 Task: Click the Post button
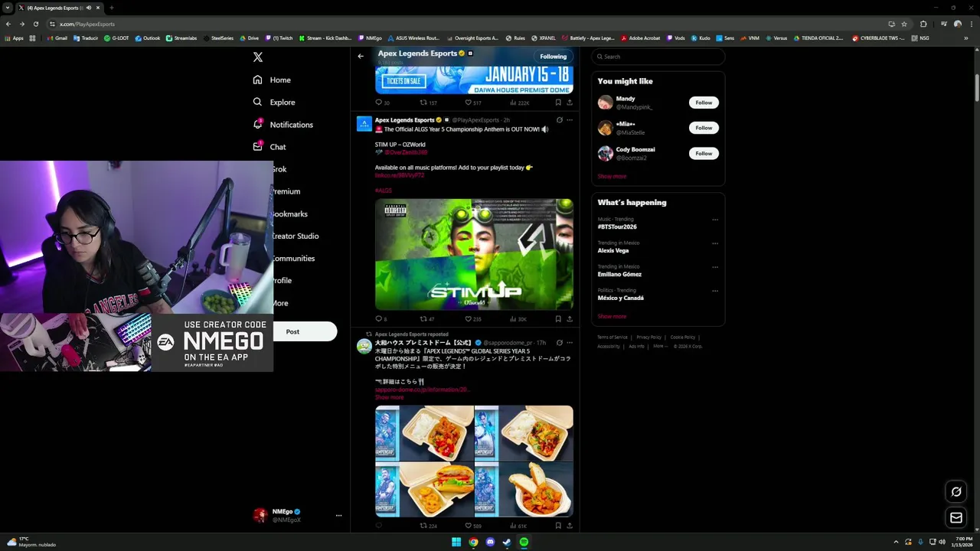(305, 331)
